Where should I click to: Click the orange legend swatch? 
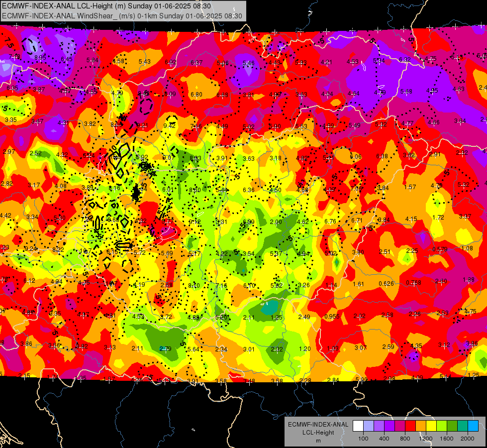(x=421, y=426)
